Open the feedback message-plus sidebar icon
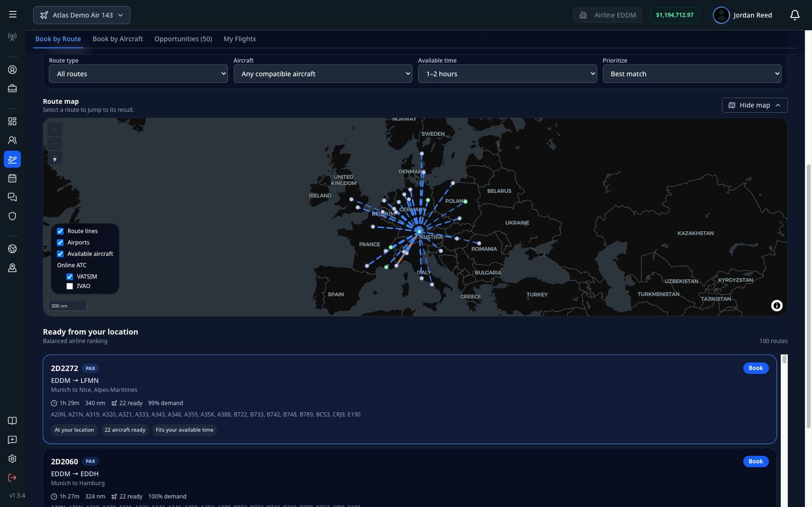The image size is (812, 507). click(x=12, y=440)
